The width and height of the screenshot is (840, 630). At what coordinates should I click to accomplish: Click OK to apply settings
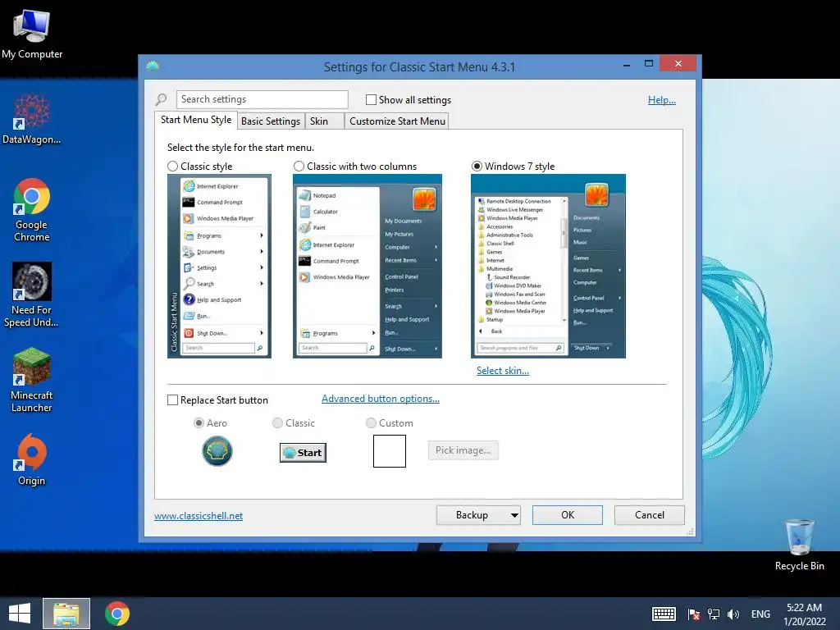pos(568,515)
